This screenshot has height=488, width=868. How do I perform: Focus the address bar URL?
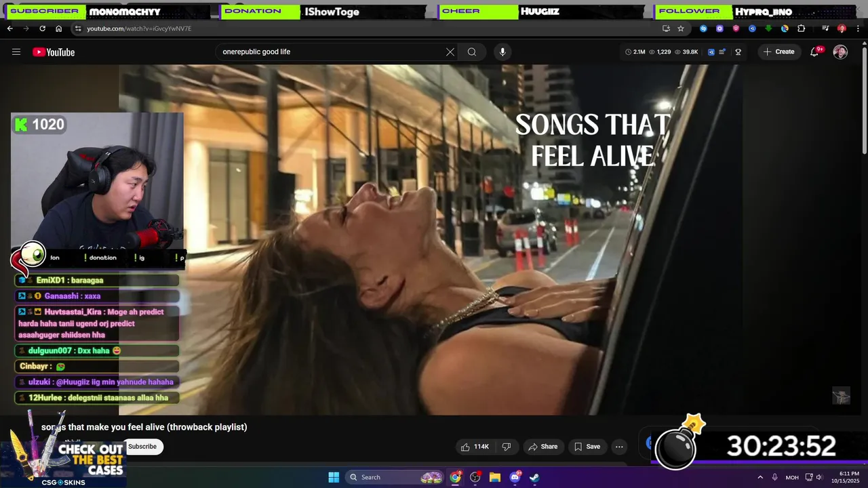pos(139,28)
